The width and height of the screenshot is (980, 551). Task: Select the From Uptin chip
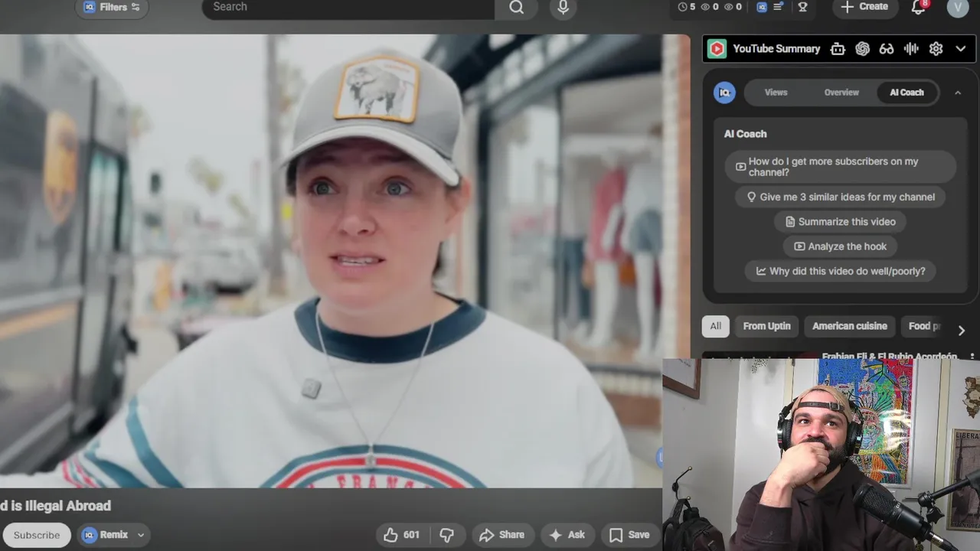coord(766,326)
